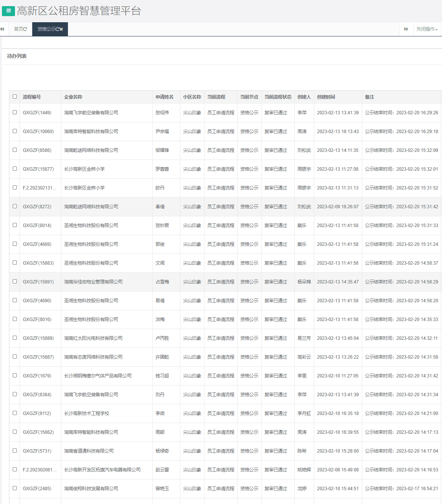Click applicant name 贺绍伟 in first row
The image size is (442, 504).
click(162, 113)
